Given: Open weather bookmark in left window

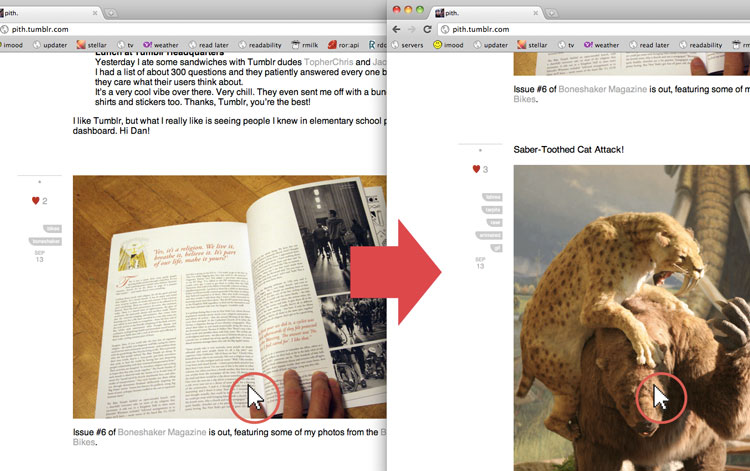Looking at the screenshot, I should 161,45.
